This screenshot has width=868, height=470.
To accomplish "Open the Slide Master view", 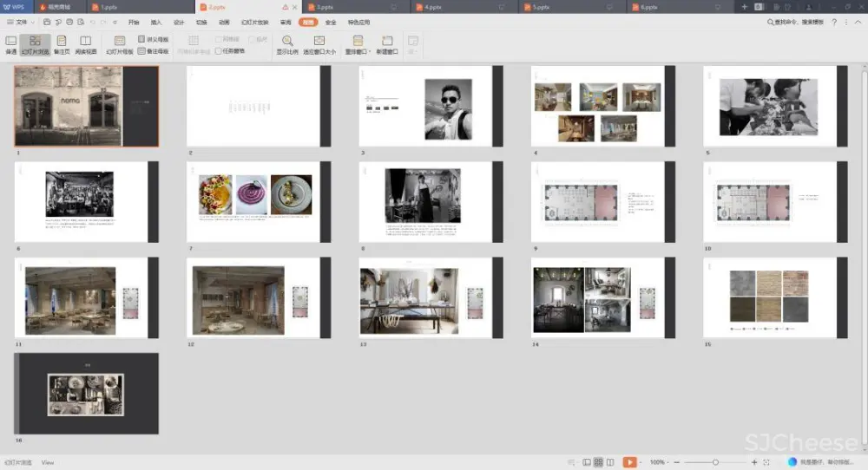I will pyautogui.click(x=120, y=44).
